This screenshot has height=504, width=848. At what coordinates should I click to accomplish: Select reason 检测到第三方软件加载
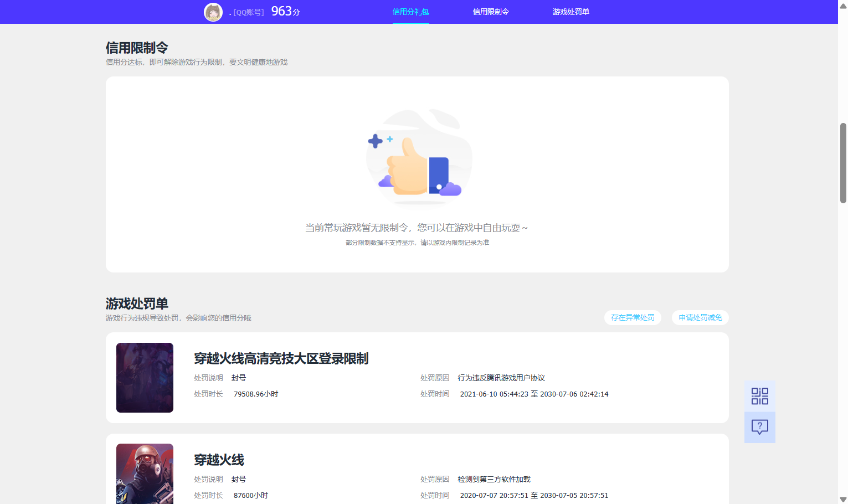coord(494,479)
